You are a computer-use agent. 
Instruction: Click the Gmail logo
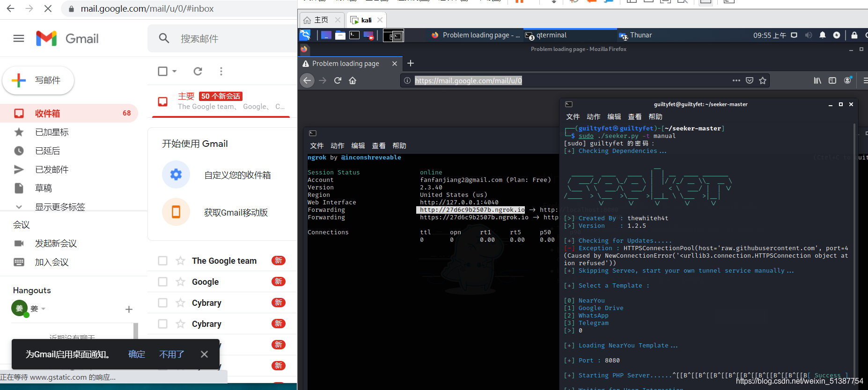point(67,38)
